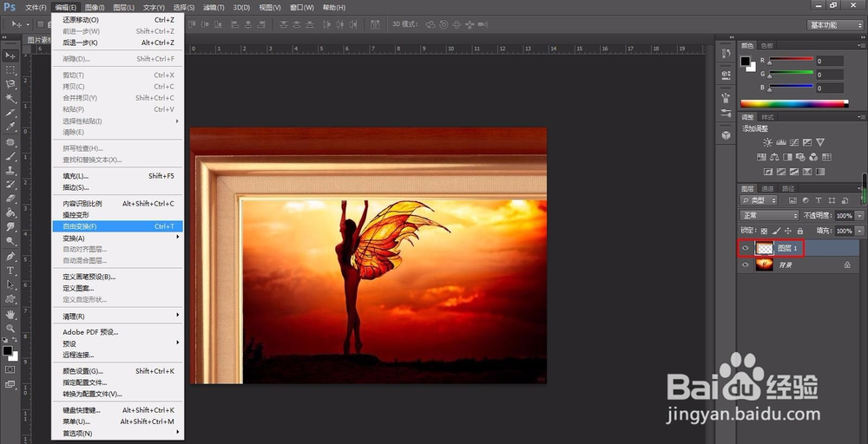This screenshot has height=444, width=868.
Task: Select the Horizontal Type tool
Action: [10, 271]
